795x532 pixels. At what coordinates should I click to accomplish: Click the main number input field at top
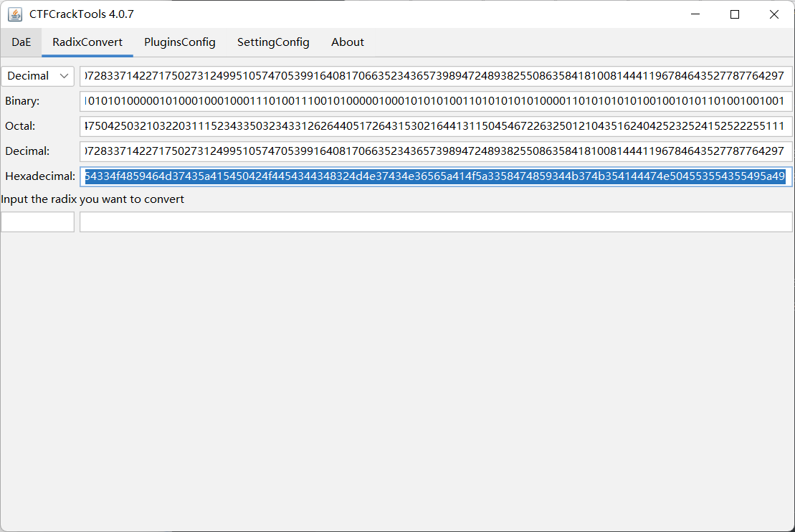pos(430,76)
